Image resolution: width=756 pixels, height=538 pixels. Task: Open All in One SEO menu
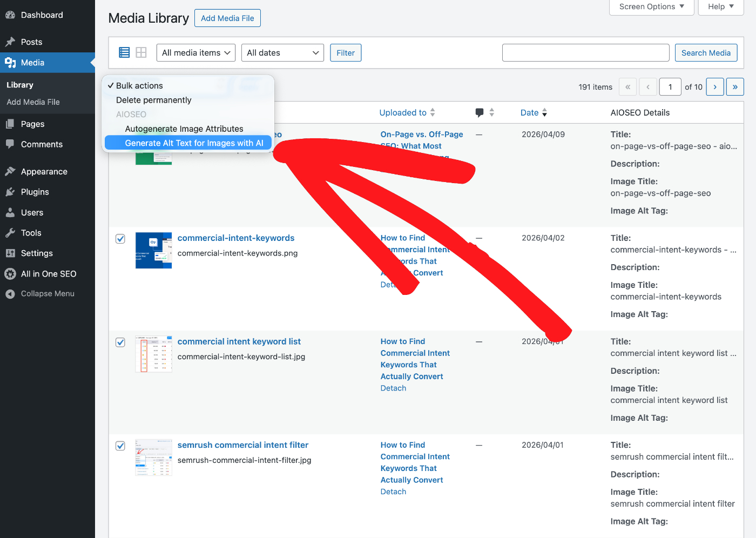coord(48,274)
